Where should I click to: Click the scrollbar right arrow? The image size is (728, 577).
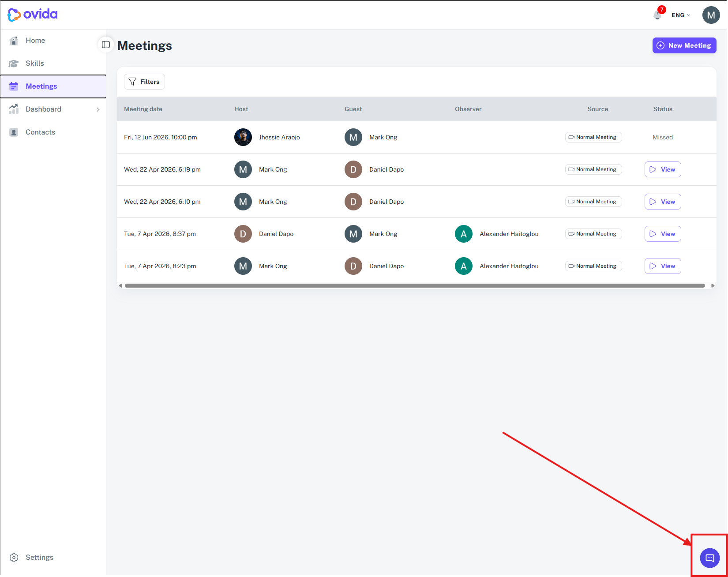[x=713, y=286]
